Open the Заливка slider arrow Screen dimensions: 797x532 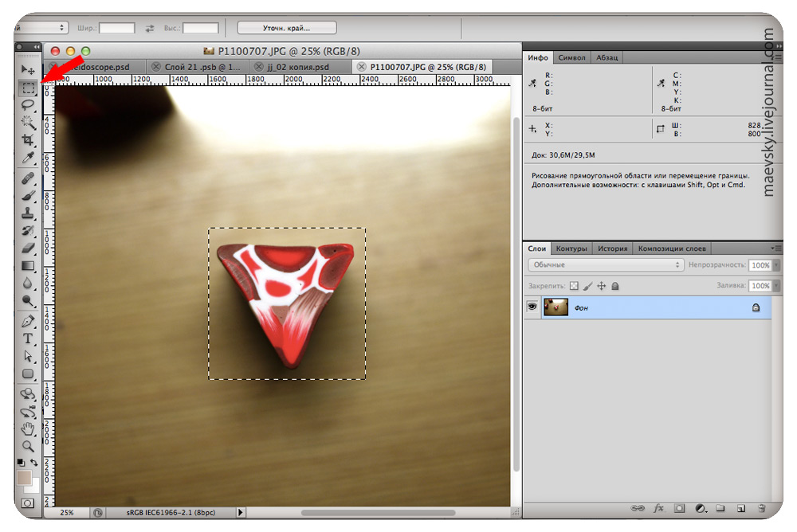[x=776, y=286]
